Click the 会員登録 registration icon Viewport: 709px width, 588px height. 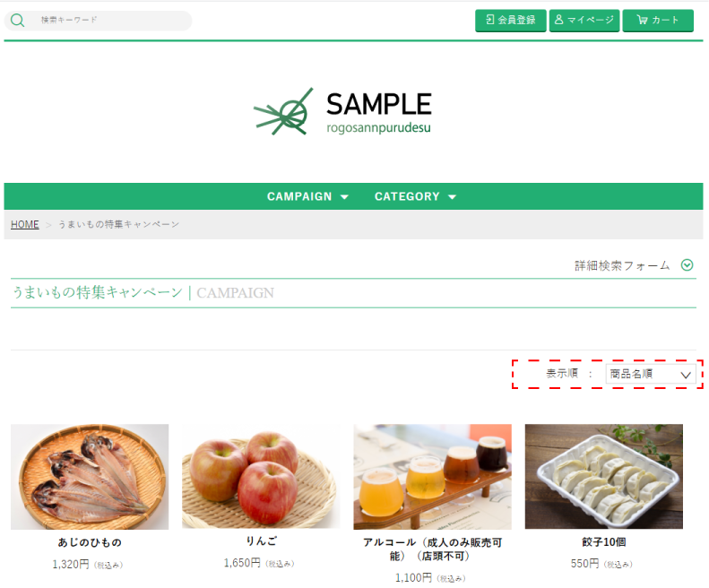coord(489,20)
